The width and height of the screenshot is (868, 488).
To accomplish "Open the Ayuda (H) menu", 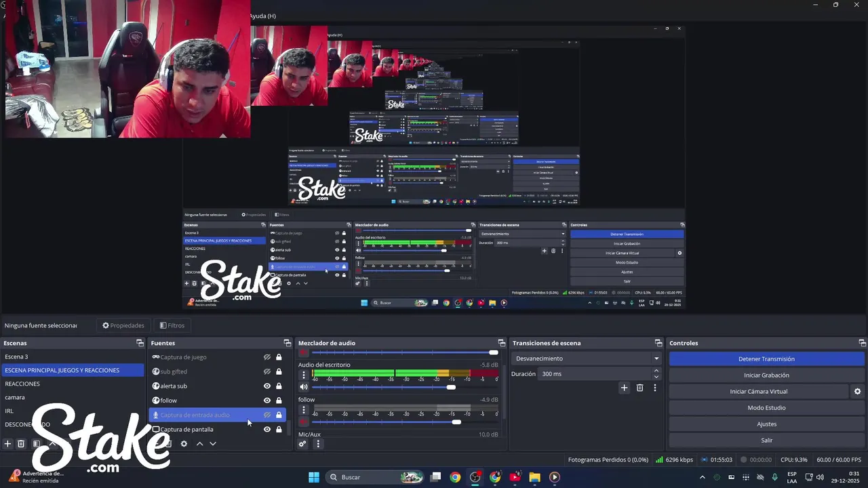I will pos(262,16).
